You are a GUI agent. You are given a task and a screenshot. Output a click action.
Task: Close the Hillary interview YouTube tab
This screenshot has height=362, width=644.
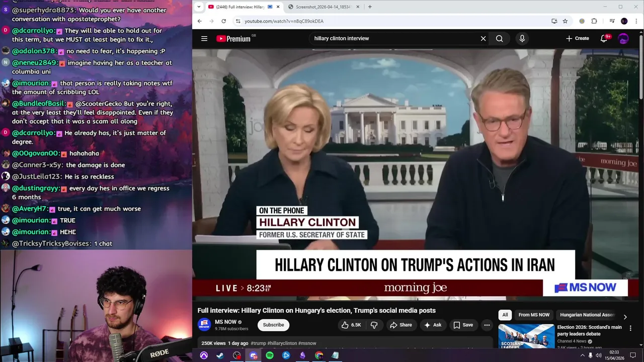tap(278, 7)
